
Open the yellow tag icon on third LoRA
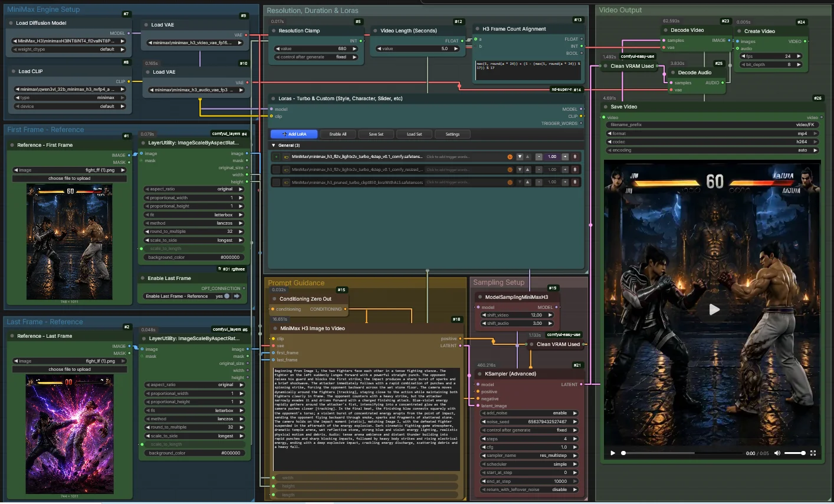[286, 183]
